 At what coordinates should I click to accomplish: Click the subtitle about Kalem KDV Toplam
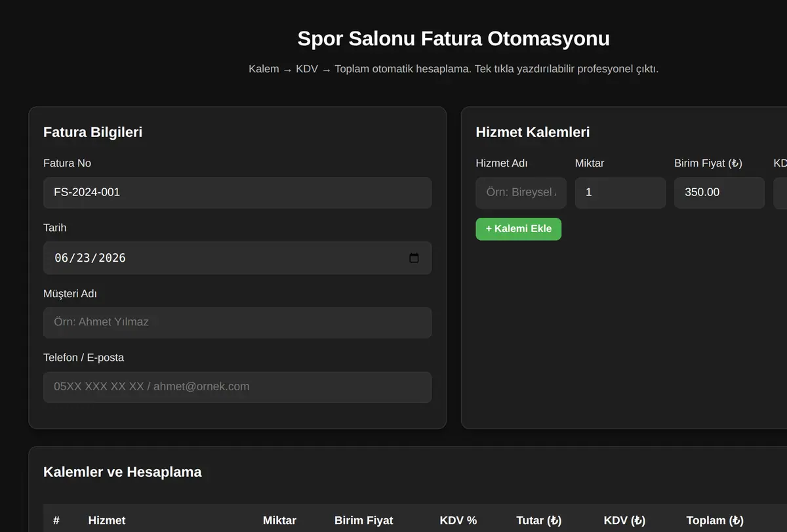pyautogui.click(x=454, y=69)
